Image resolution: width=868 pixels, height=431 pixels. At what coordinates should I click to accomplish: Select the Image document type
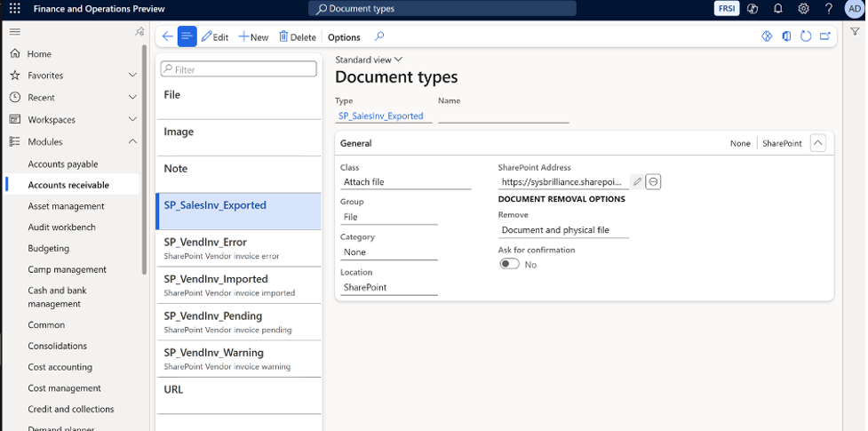coord(239,138)
